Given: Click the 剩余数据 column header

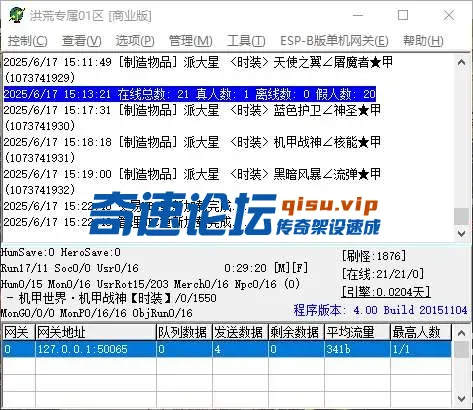Looking at the screenshot, I should pos(296,332).
